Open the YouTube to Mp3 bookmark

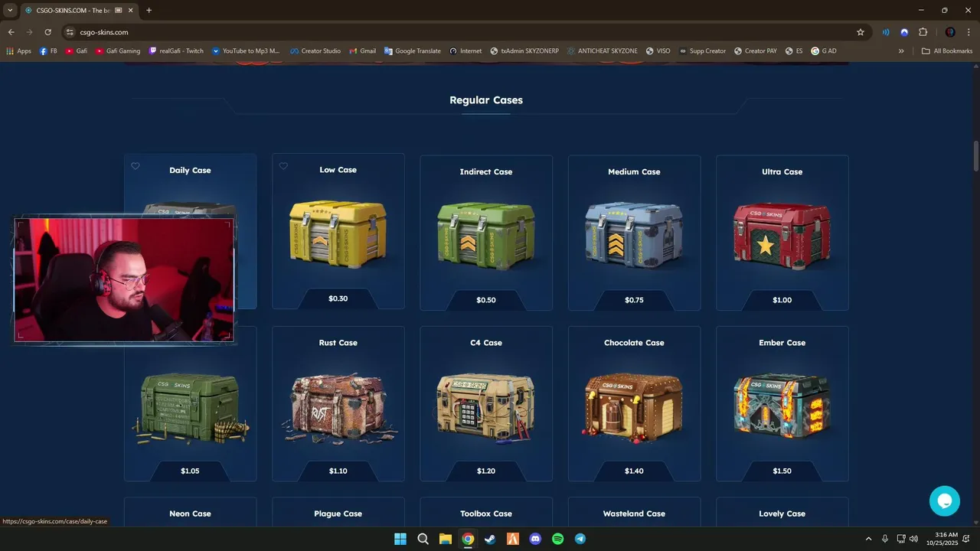point(246,51)
